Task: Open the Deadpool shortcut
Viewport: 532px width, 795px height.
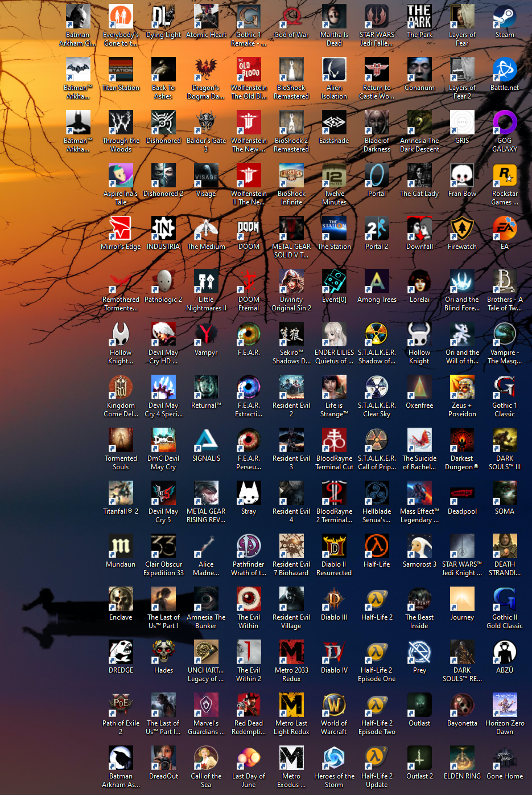Action: (x=462, y=493)
